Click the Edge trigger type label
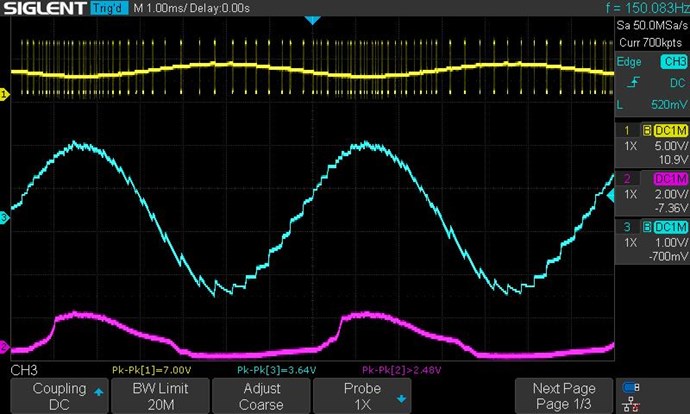This screenshot has width=690, height=414. tap(629, 62)
